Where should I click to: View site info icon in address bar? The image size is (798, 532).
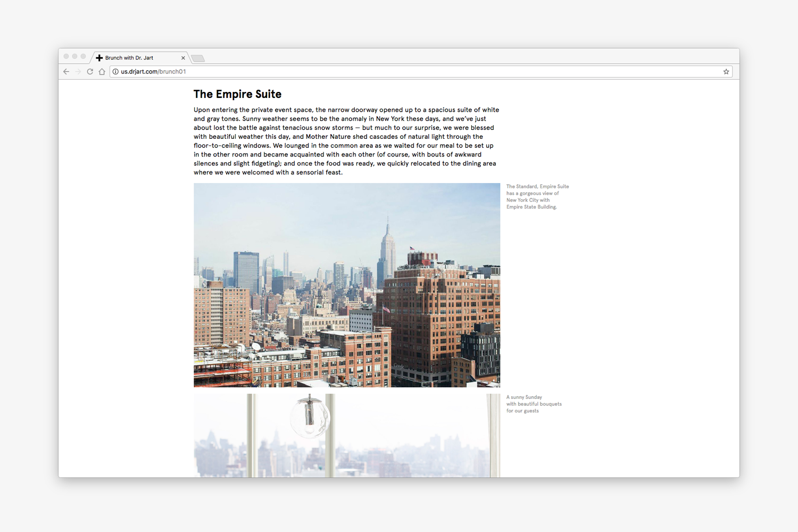115,71
